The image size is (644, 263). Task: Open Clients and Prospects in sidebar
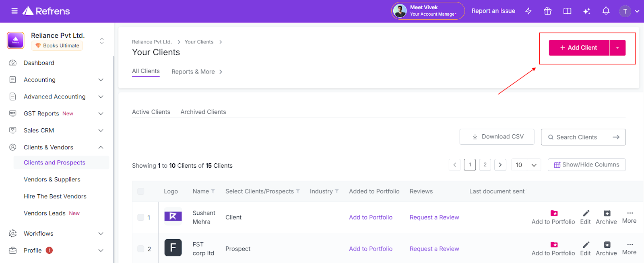pyautogui.click(x=61, y=162)
